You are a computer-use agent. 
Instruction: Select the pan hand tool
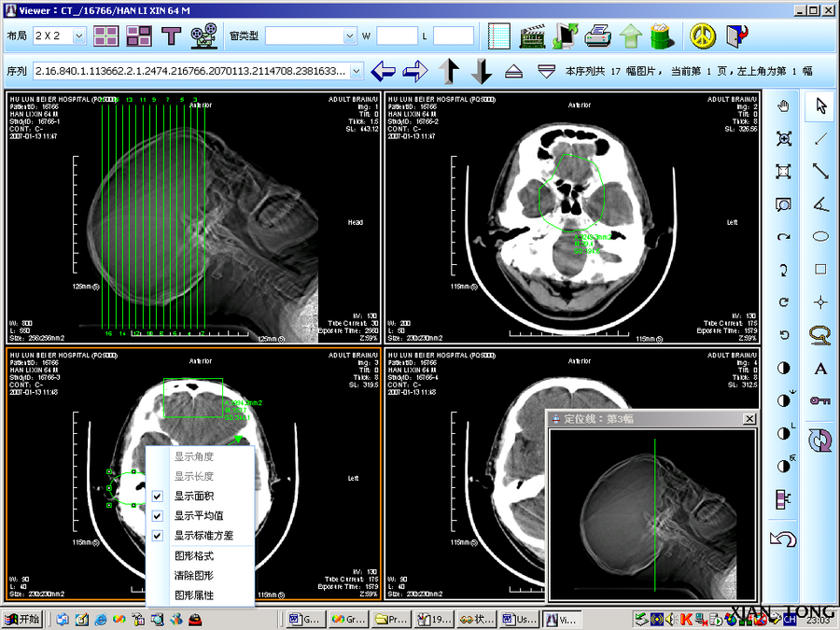(x=783, y=106)
